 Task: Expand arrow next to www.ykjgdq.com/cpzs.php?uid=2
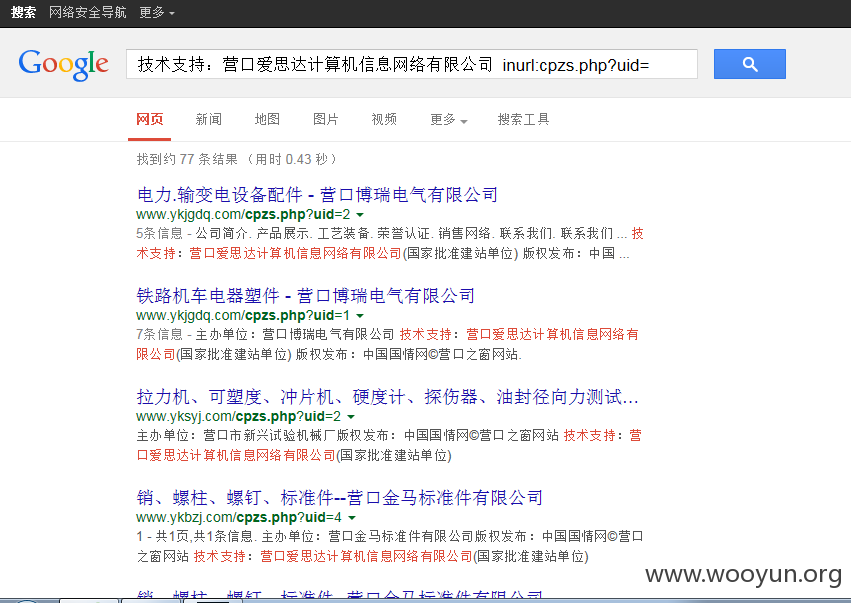pyautogui.click(x=359, y=215)
